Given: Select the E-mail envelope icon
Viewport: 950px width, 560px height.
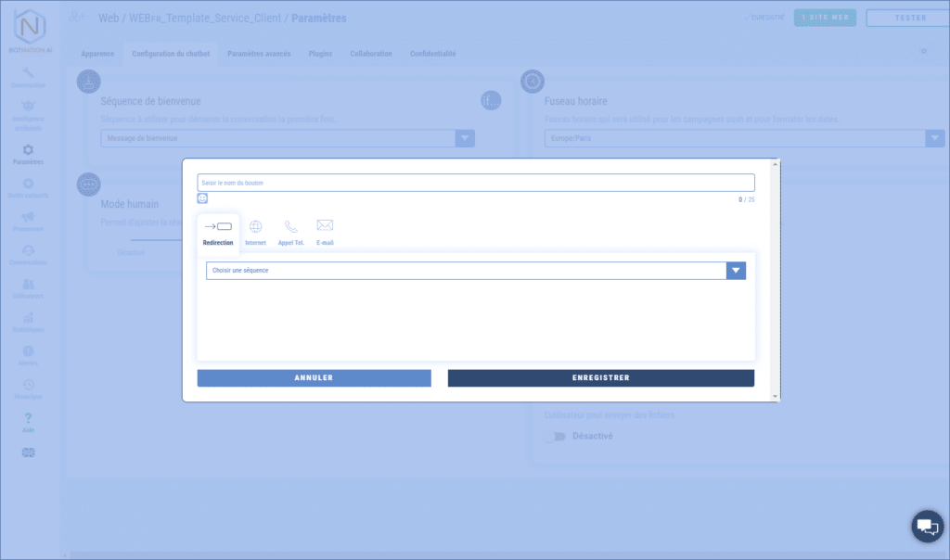Looking at the screenshot, I should tap(325, 226).
